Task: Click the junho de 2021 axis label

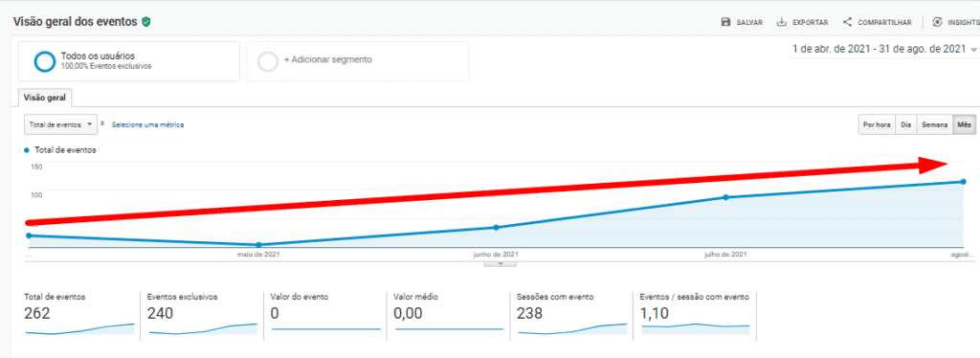Action: (496, 255)
